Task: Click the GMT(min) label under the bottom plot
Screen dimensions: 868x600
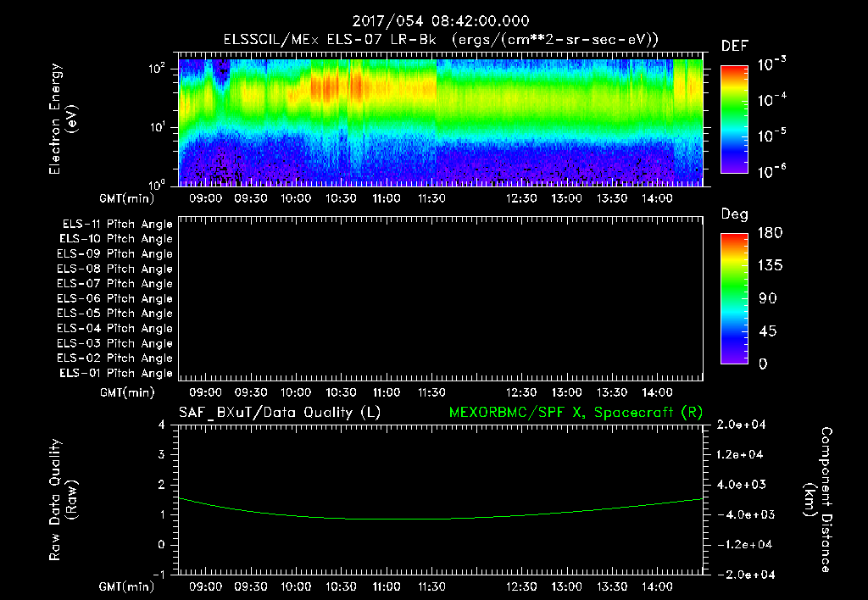Action: click(127, 587)
